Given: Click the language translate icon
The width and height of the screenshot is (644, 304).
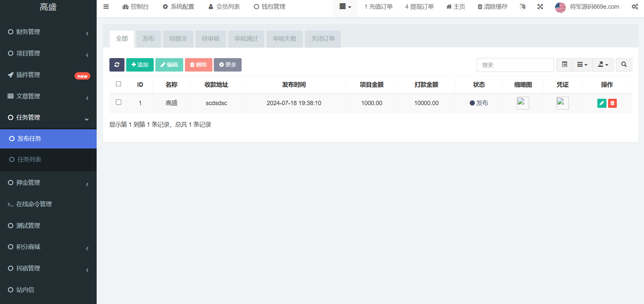Looking at the screenshot, I should click(x=523, y=7).
